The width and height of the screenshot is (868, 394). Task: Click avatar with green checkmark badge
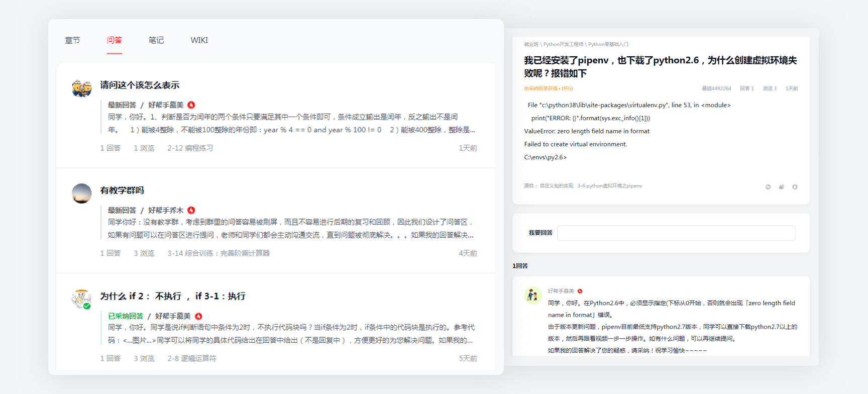81,299
